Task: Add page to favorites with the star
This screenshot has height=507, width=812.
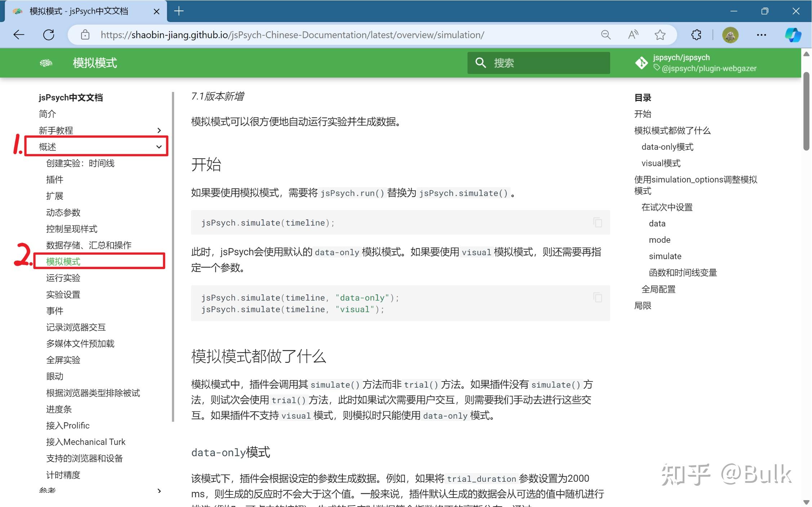Action: [x=660, y=35]
